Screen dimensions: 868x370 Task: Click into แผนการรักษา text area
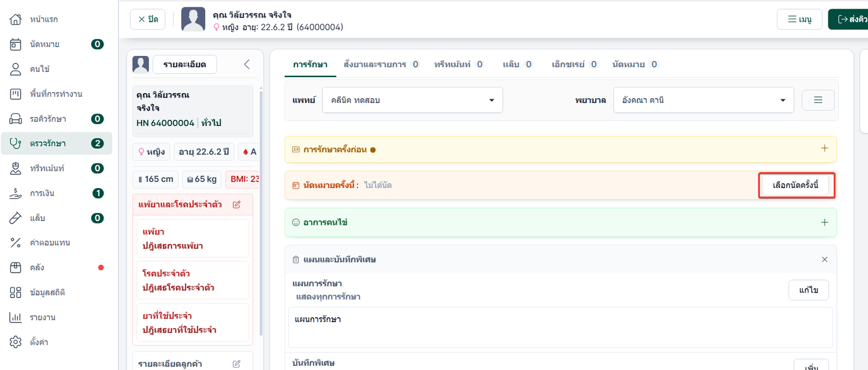560,327
